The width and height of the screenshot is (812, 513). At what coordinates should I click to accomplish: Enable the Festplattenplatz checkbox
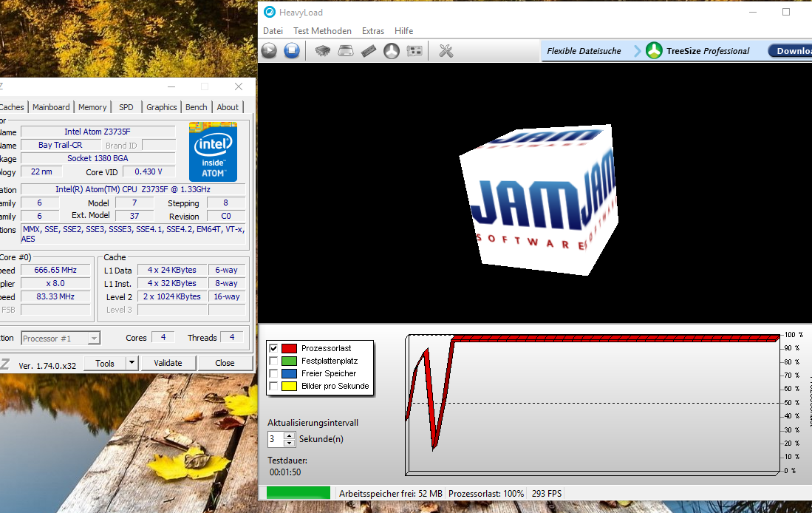pyautogui.click(x=273, y=361)
